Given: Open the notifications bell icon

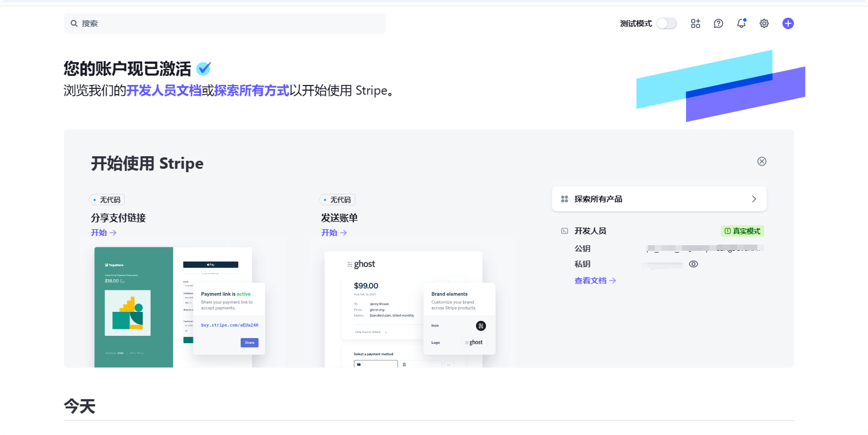Looking at the screenshot, I should [741, 23].
